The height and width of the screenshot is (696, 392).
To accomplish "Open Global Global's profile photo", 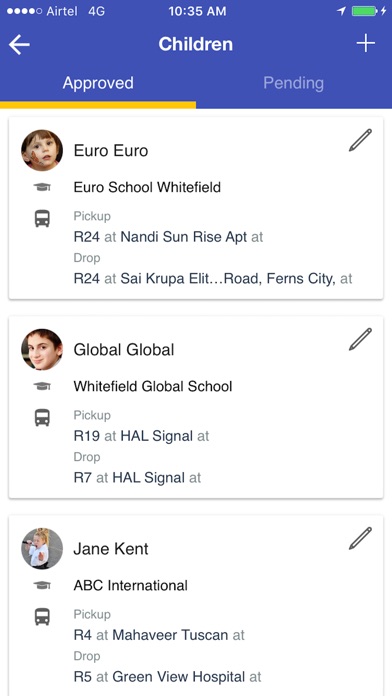I will [x=42, y=349].
